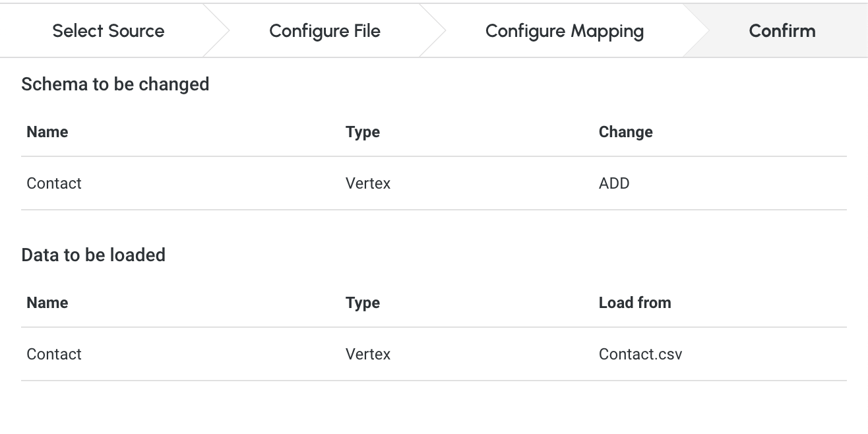This screenshot has height=434, width=868.
Task: Go back to the Select Source step
Action: (108, 31)
